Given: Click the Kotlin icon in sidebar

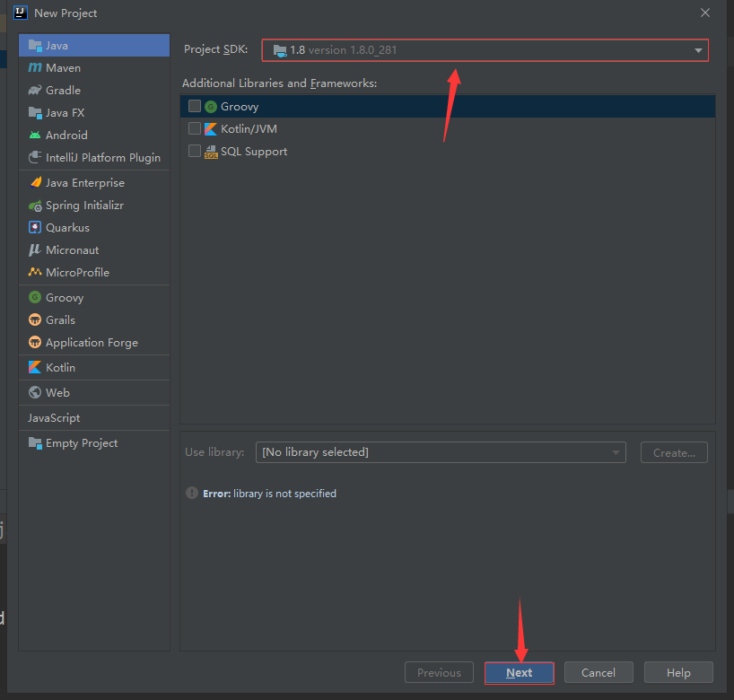Looking at the screenshot, I should [35, 368].
